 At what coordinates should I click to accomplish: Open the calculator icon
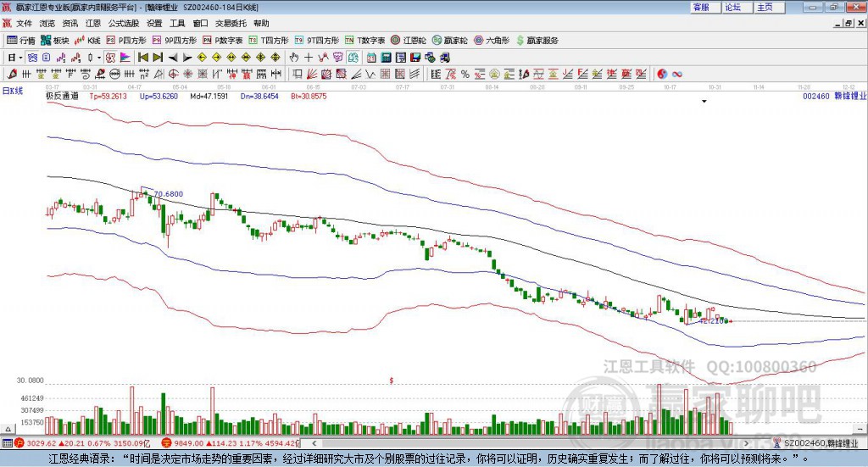(386, 57)
